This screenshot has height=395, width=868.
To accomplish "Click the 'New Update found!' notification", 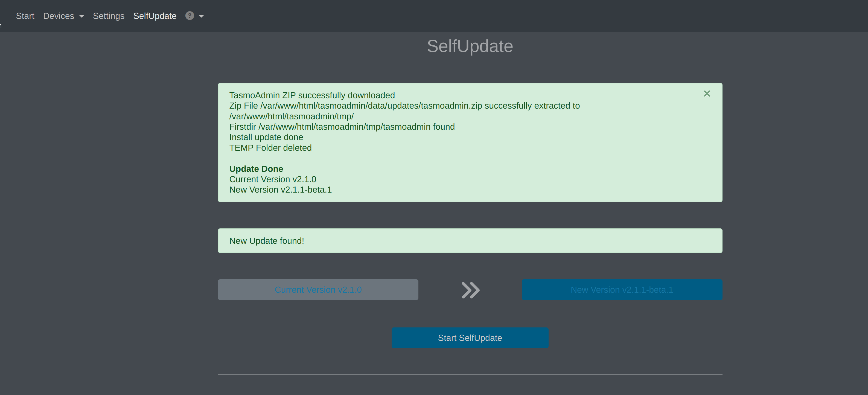I will (470, 240).
